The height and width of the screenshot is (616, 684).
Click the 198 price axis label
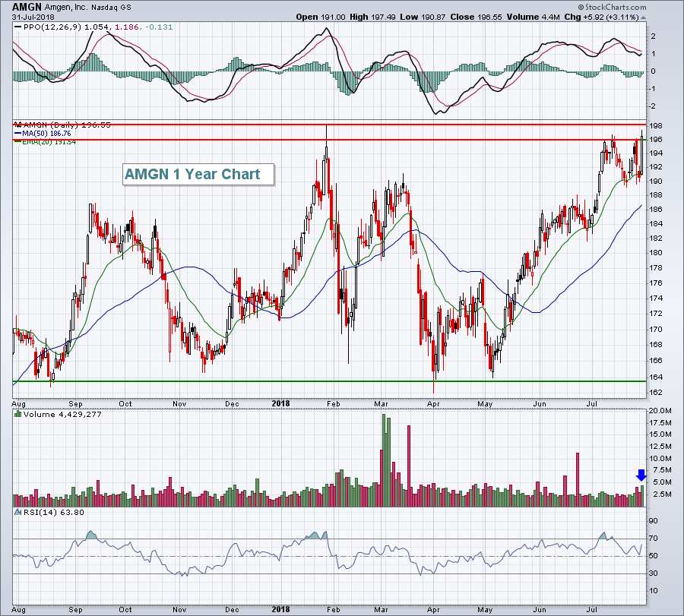[x=656, y=126]
